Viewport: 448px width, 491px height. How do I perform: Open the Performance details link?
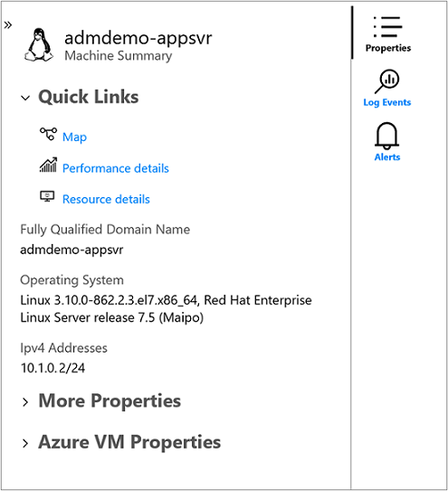click(x=116, y=168)
